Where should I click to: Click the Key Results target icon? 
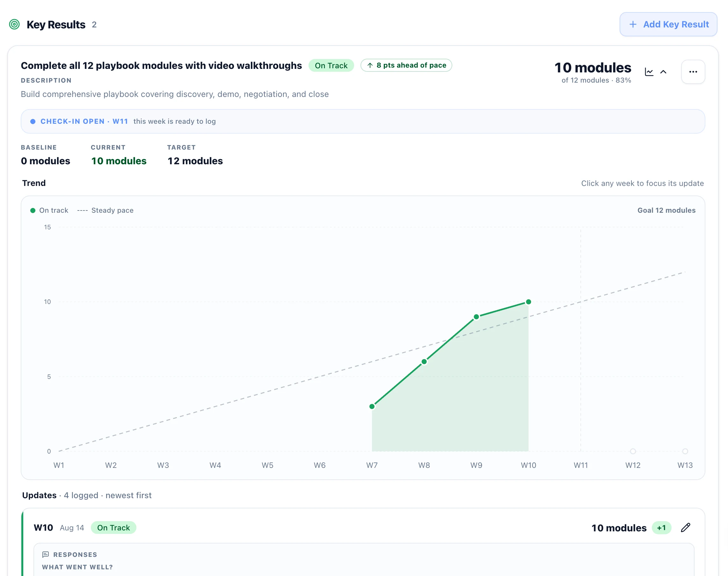tap(14, 24)
